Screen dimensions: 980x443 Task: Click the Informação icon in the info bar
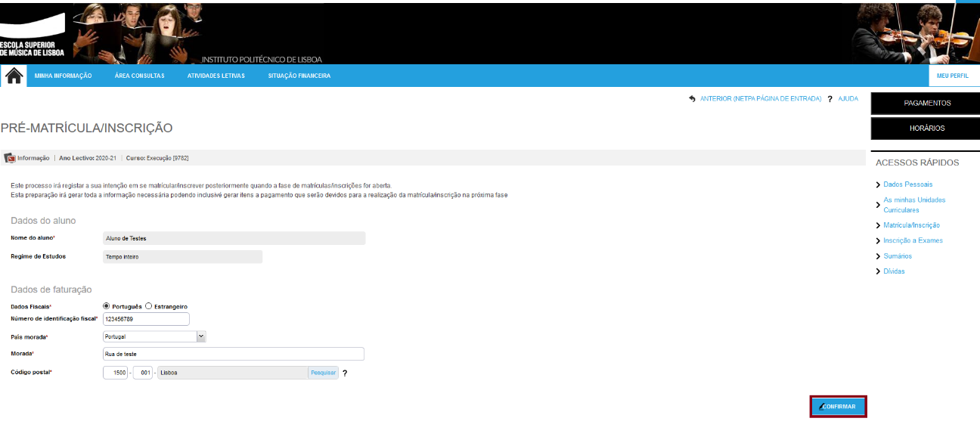coord(10,158)
